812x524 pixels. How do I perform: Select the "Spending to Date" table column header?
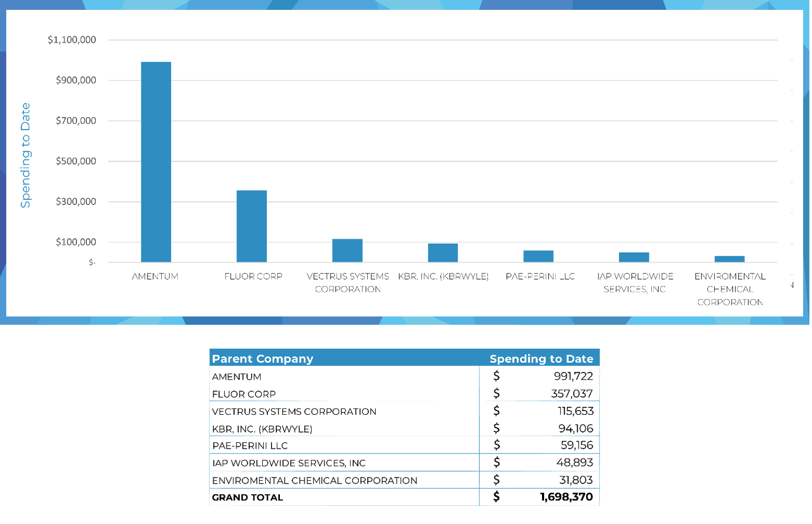click(x=542, y=359)
